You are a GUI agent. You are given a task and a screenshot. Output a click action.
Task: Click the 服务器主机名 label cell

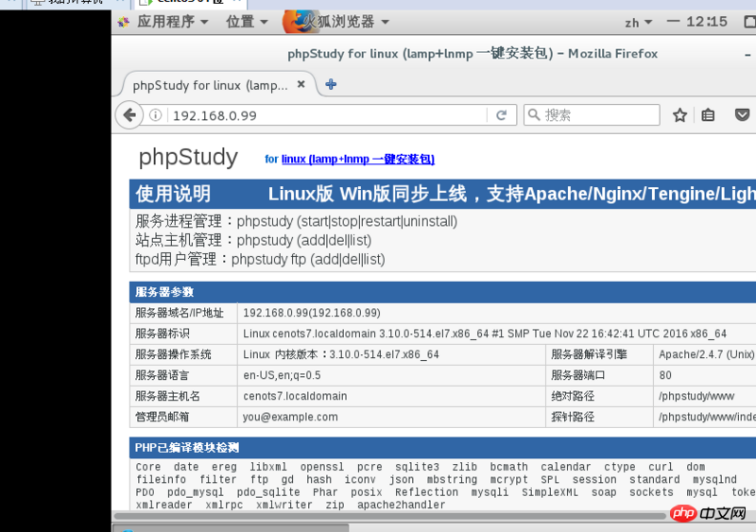point(183,396)
